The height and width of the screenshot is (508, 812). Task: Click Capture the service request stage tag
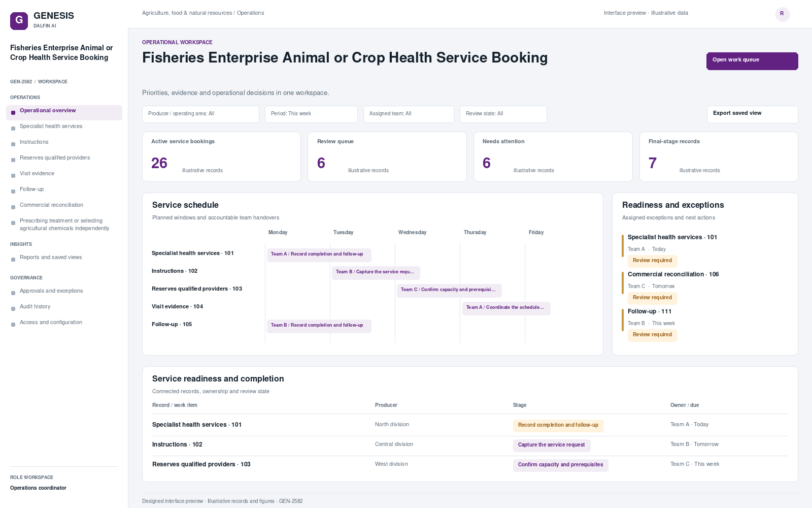coord(552,446)
